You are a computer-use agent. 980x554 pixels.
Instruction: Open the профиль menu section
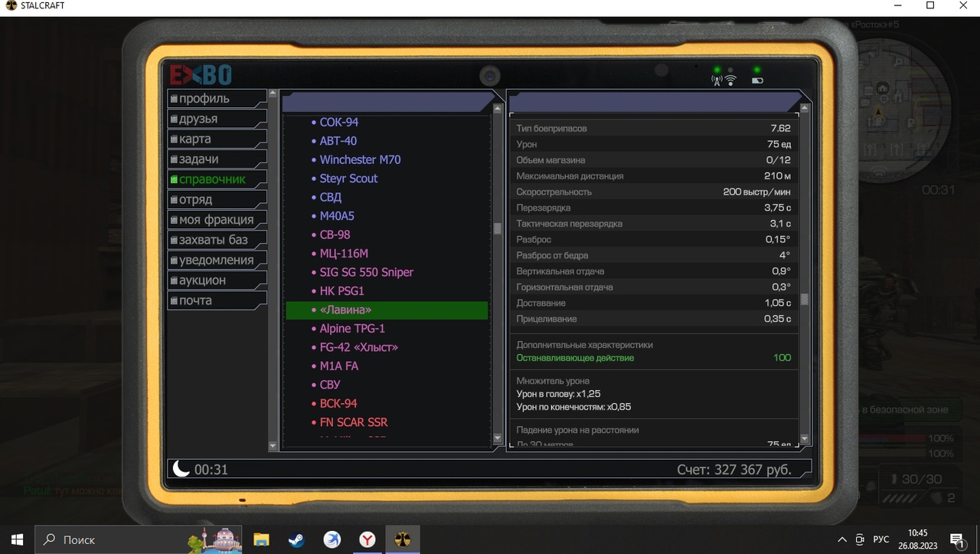pyautogui.click(x=217, y=99)
